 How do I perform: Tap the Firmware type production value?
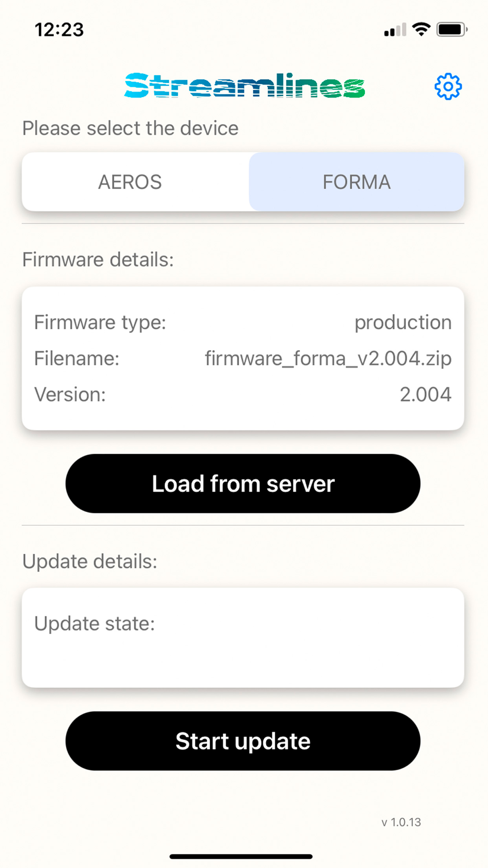403,323
